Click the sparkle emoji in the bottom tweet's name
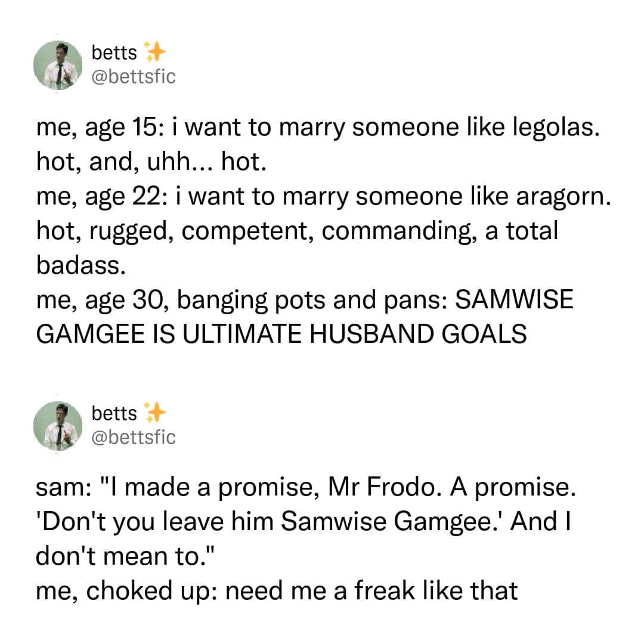Viewport: 644px width, 644px height. pyautogui.click(x=155, y=413)
